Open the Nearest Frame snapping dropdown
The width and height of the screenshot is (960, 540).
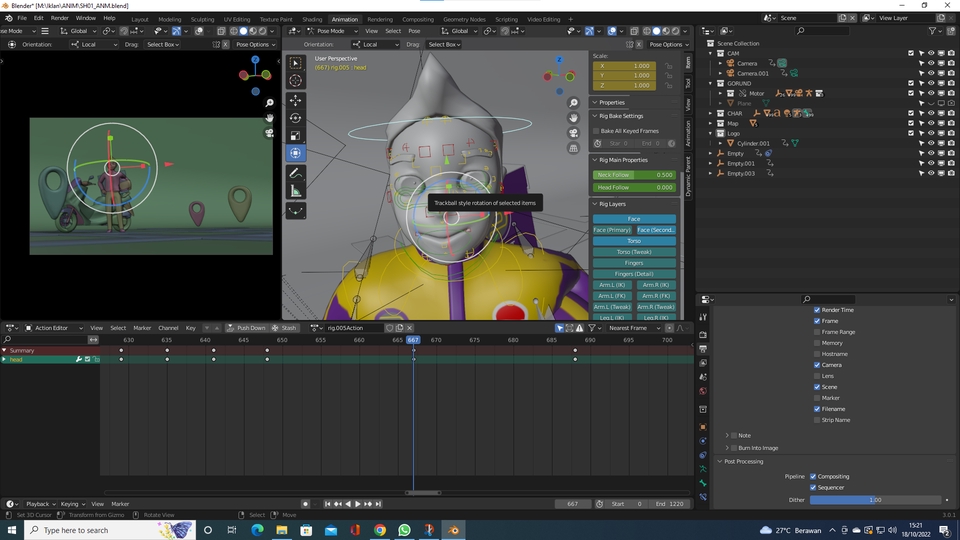(634, 328)
